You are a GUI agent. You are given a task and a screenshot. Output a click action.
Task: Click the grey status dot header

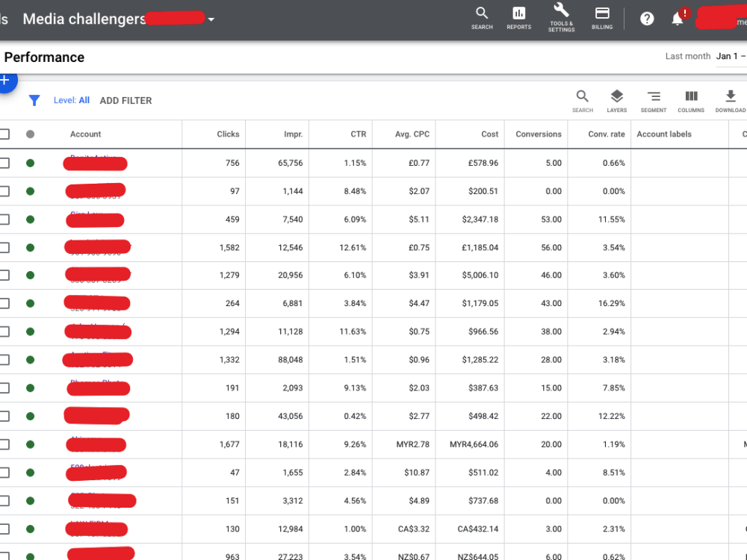pos(30,134)
